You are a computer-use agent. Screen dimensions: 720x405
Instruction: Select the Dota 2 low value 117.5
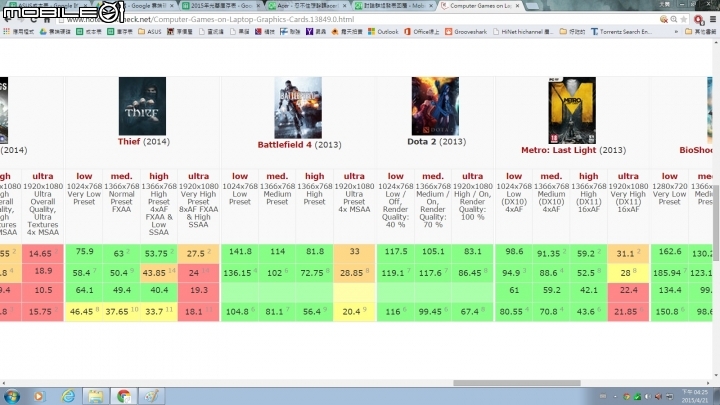tap(395, 252)
